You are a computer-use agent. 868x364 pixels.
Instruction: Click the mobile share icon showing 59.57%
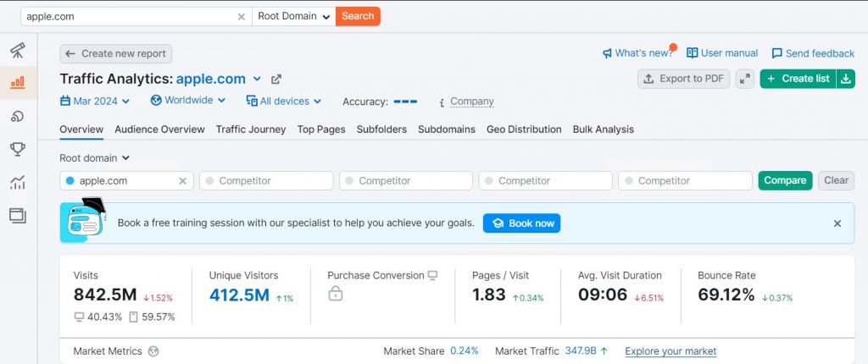(x=133, y=317)
